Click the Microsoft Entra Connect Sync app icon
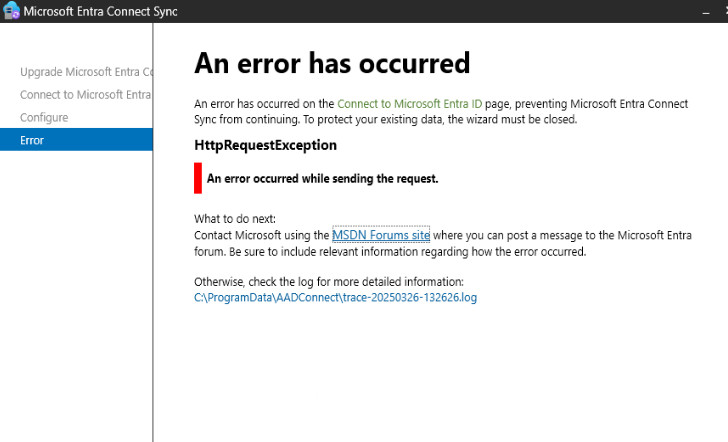Viewport: 728px width, 442px height. 11,10
